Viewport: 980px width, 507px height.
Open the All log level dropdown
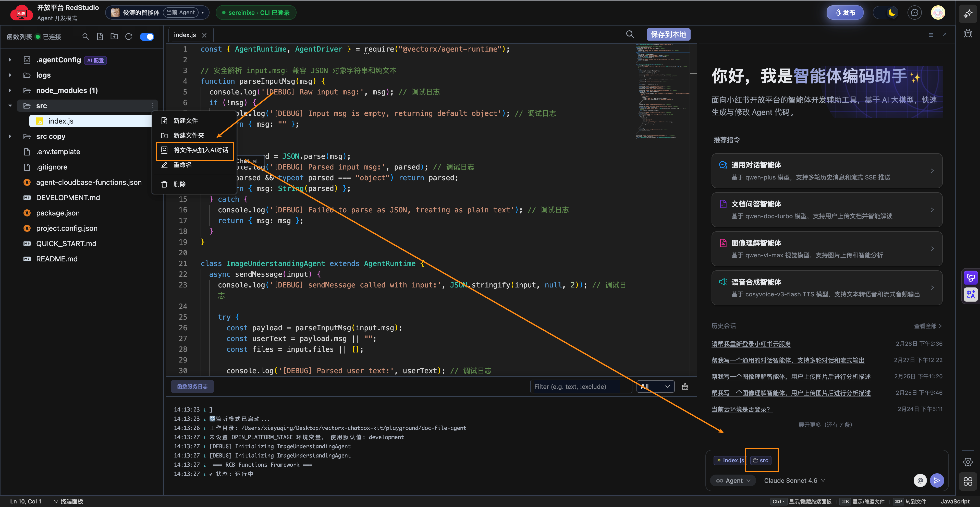(x=655, y=386)
